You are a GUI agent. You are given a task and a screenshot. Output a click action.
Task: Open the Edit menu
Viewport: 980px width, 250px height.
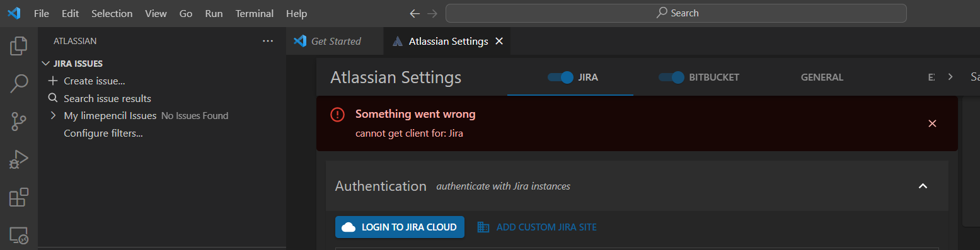pyautogui.click(x=71, y=13)
